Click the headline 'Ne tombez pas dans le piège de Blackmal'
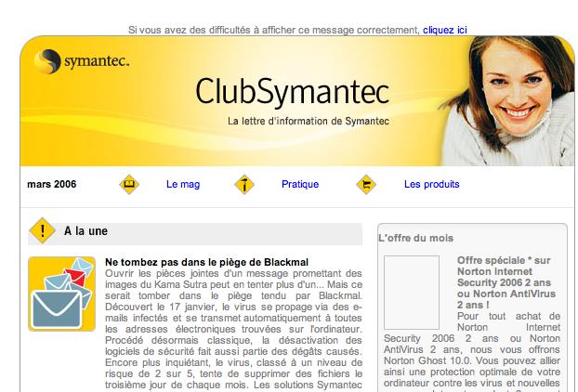Image resolution: width=578 pixels, height=392 pixels. [x=207, y=262]
